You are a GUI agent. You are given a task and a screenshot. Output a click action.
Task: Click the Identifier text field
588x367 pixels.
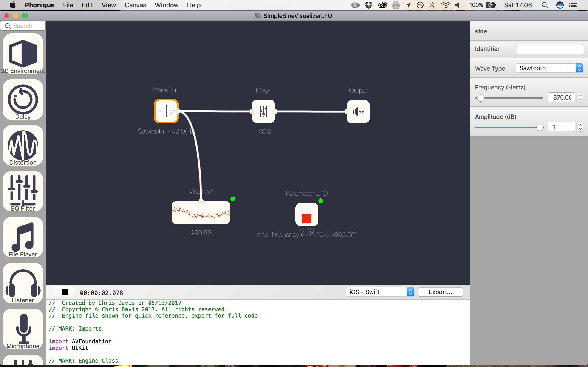550,49
